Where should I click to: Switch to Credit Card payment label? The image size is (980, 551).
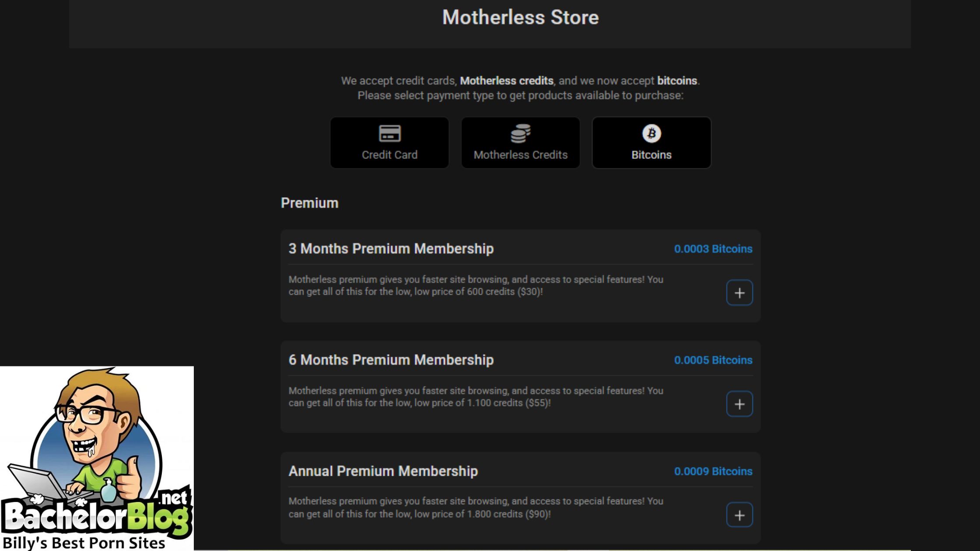point(389,155)
